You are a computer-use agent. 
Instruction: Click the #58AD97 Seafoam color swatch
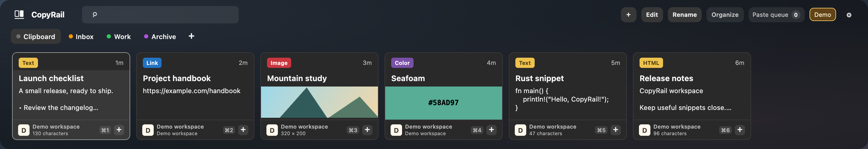443,103
